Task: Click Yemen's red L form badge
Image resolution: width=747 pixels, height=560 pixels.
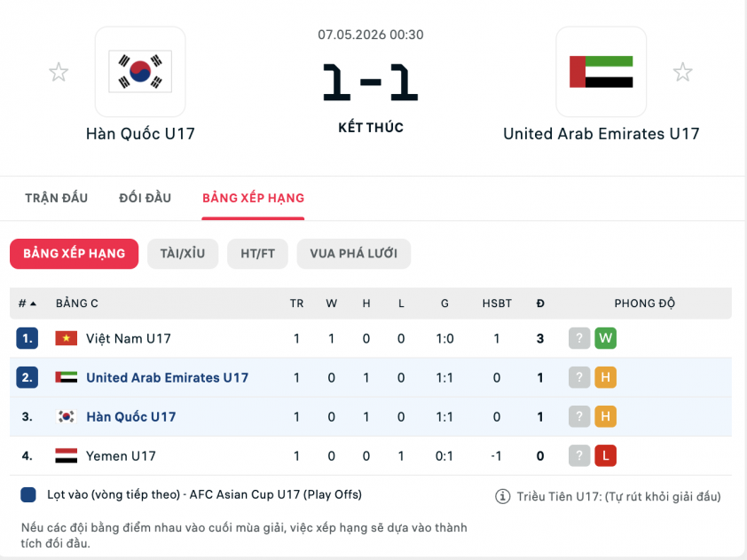Action: pyautogui.click(x=605, y=455)
